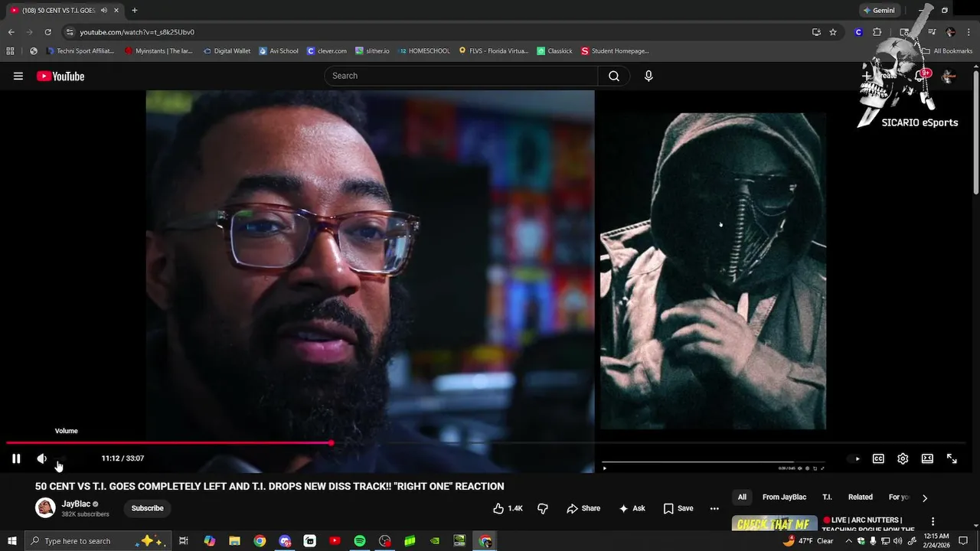
Task: Show hidden system tray icons
Action: (x=848, y=541)
